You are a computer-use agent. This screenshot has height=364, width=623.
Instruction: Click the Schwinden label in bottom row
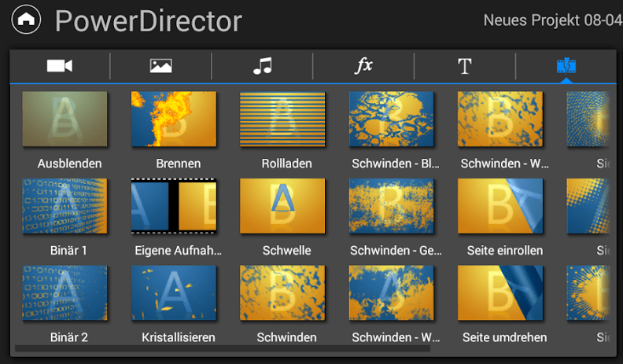[x=287, y=337]
